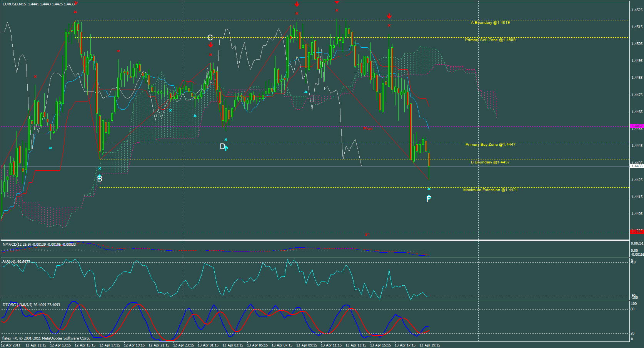644x348 pixels.
Task: Click the cyan X marker inside the left candles area
Action: (50, 148)
